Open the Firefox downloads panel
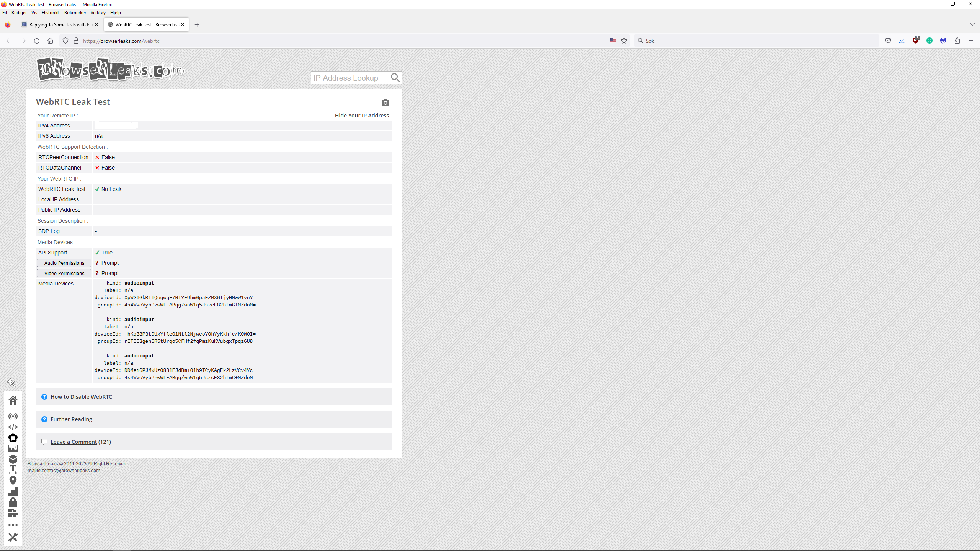 902,41
